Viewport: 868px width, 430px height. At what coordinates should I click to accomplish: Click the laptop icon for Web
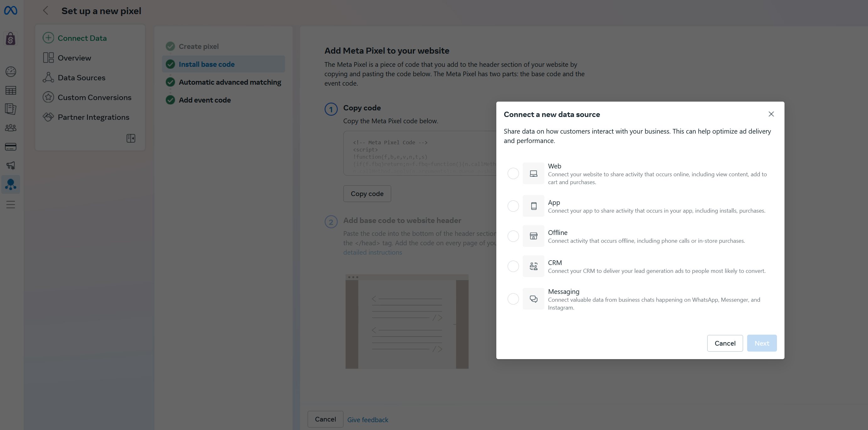[x=533, y=173]
